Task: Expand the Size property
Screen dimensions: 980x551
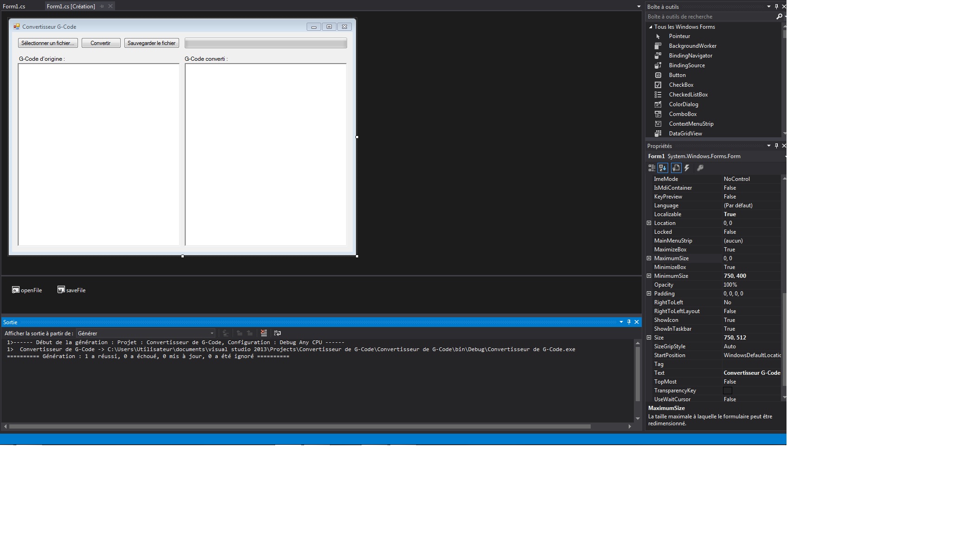Action: pos(649,338)
